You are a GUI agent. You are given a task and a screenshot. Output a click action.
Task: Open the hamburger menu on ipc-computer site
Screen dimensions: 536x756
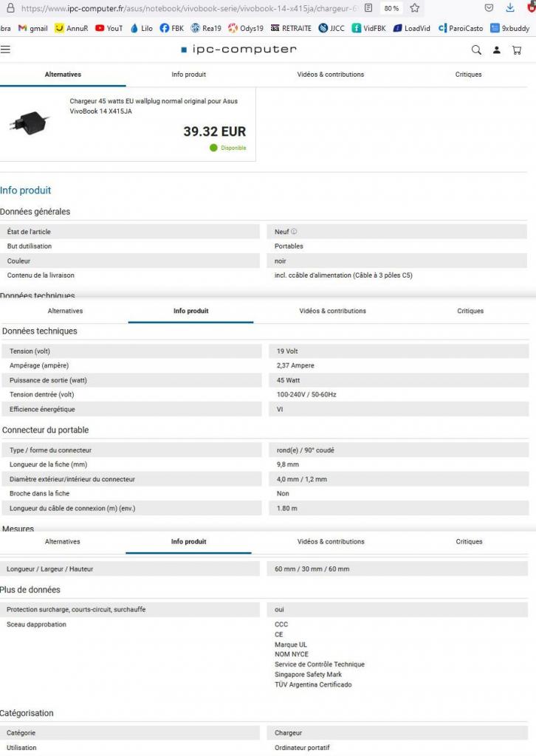pyautogui.click(x=5, y=49)
